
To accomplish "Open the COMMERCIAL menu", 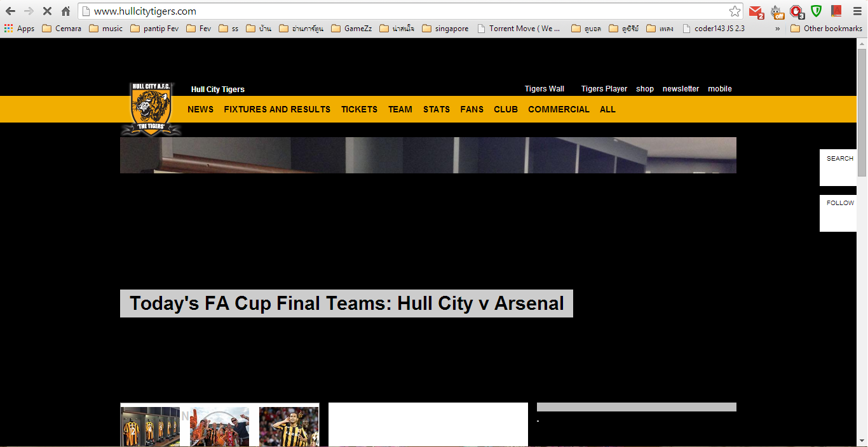I will click(559, 109).
